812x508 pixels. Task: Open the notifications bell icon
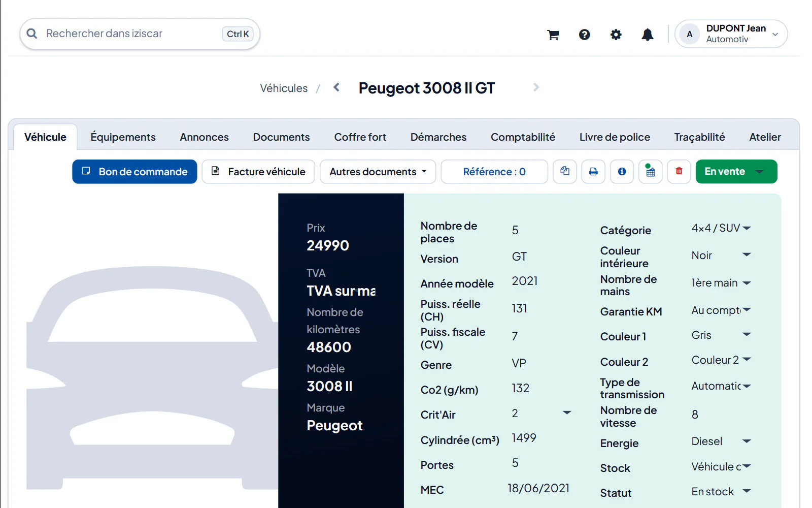[648, 35]
